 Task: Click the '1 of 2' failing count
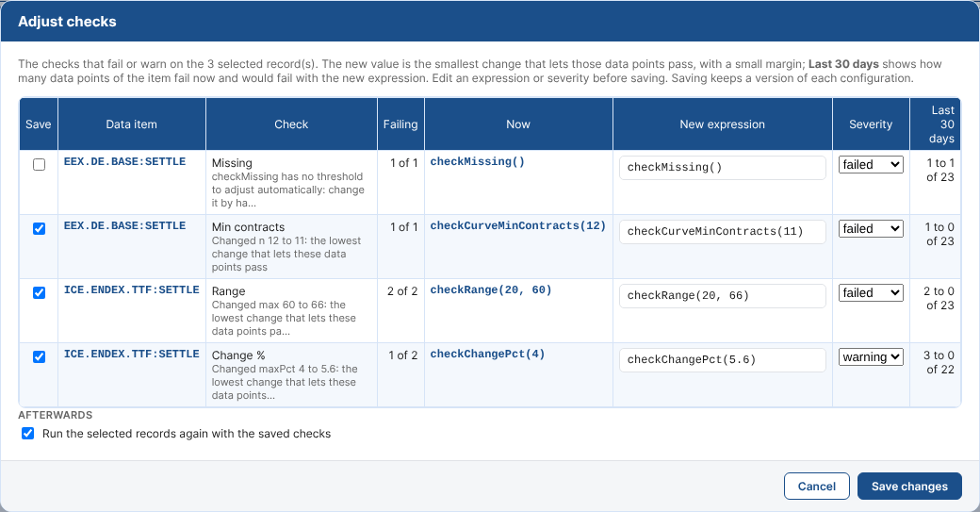[403, 355]
